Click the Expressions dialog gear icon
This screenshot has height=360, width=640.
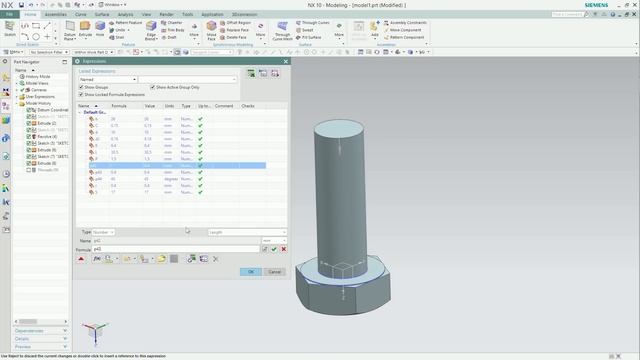pos(77,61)
